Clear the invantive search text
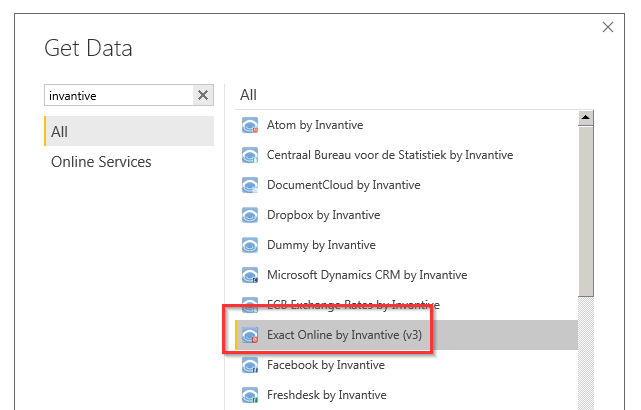The height and width of the screenshot is (410, 641). pos(203,95)
